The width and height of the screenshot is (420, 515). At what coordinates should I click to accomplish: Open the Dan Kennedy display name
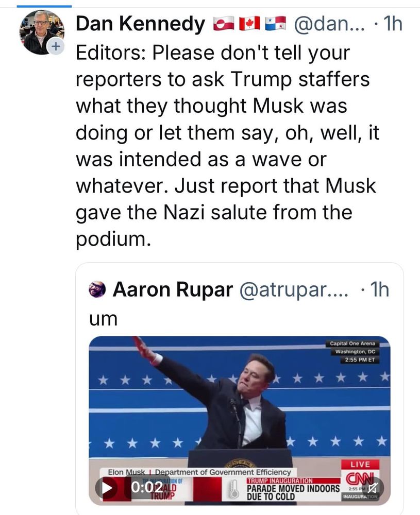pyautogui.click(x=140, y=24)
